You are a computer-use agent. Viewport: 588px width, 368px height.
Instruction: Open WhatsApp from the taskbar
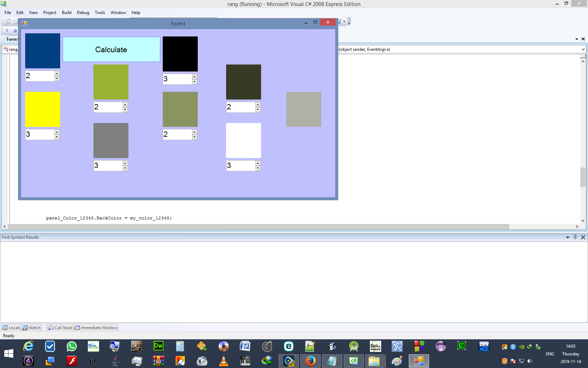tap(72, 346)
